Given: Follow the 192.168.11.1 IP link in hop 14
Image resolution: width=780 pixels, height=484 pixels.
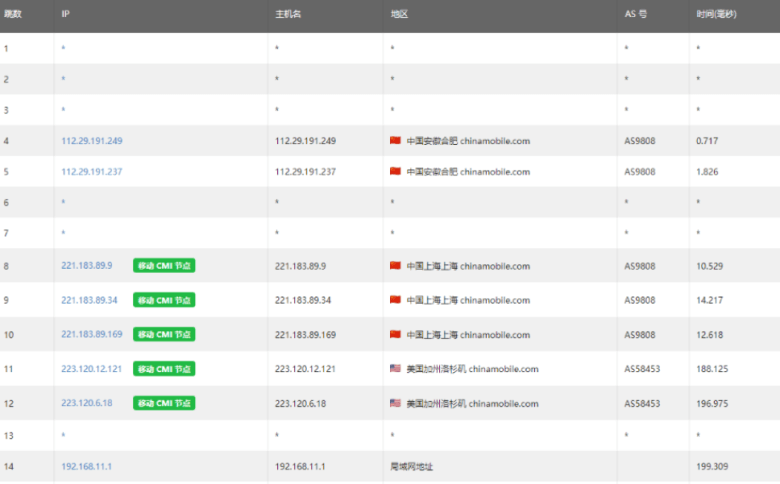Looking at the screenshot, I should click(86, 466).
